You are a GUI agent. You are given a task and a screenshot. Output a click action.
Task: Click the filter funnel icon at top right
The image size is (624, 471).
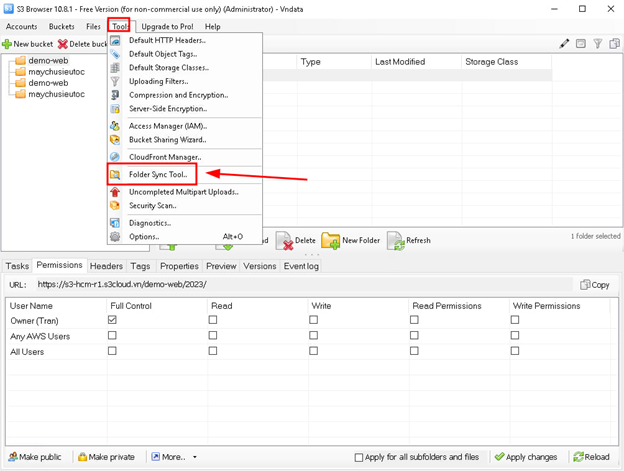pos(598,44)
